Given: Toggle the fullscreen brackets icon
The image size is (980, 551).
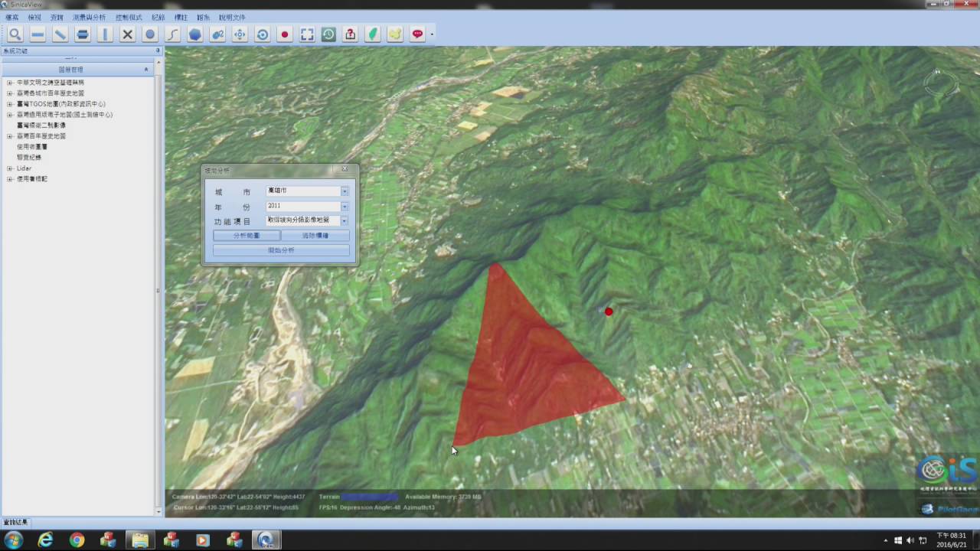Looking at the screenshot, I should [307, 34].
